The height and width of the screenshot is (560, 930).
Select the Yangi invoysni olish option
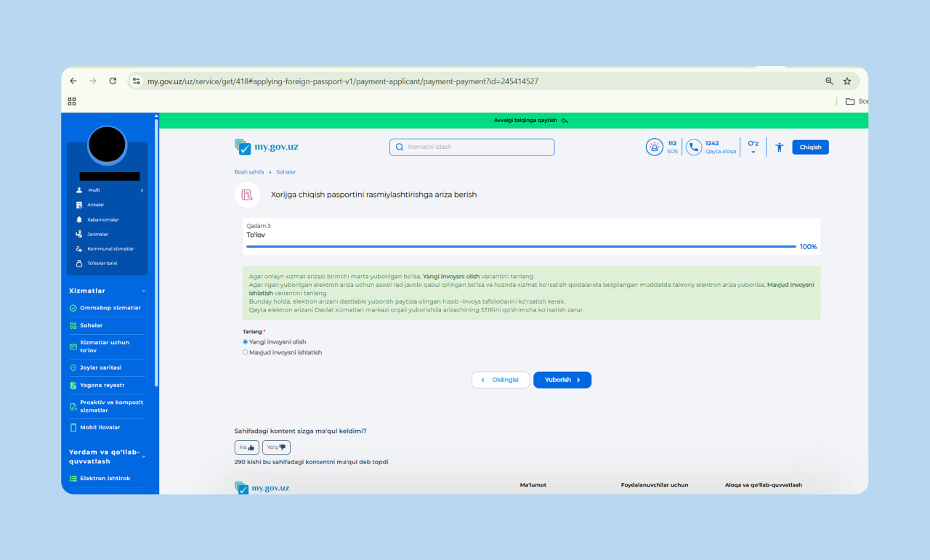[246, 341]
